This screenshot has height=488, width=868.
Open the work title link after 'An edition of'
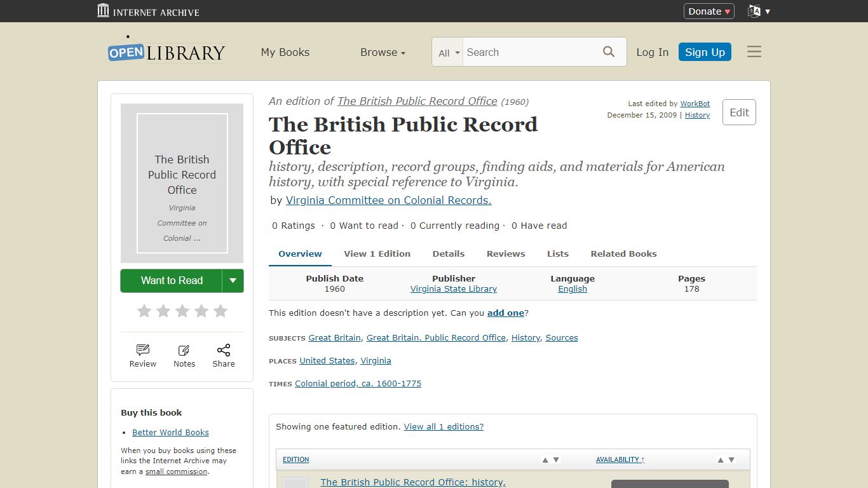tap(417, 101)
